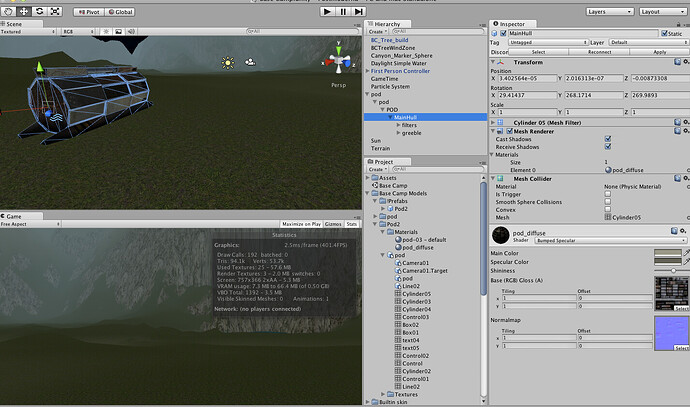
Task: Click the pod_diffuse material preview sphere
Action: tap(500, 235)
